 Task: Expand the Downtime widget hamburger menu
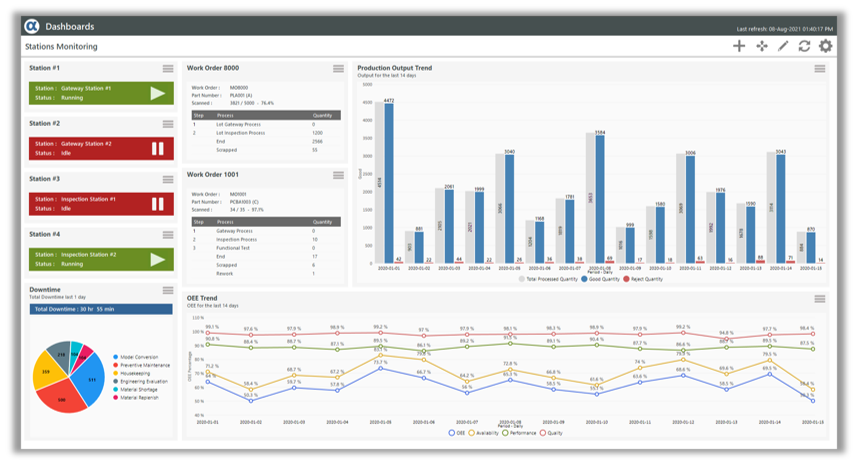click(168, 291)
